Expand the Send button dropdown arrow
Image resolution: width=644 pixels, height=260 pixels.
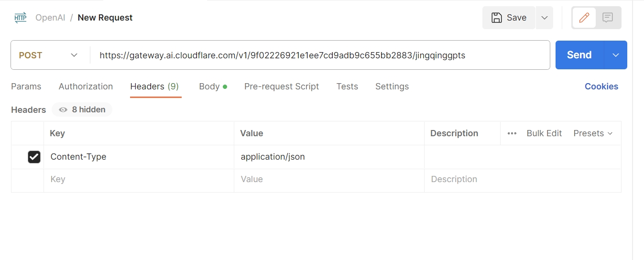point(615,55)
